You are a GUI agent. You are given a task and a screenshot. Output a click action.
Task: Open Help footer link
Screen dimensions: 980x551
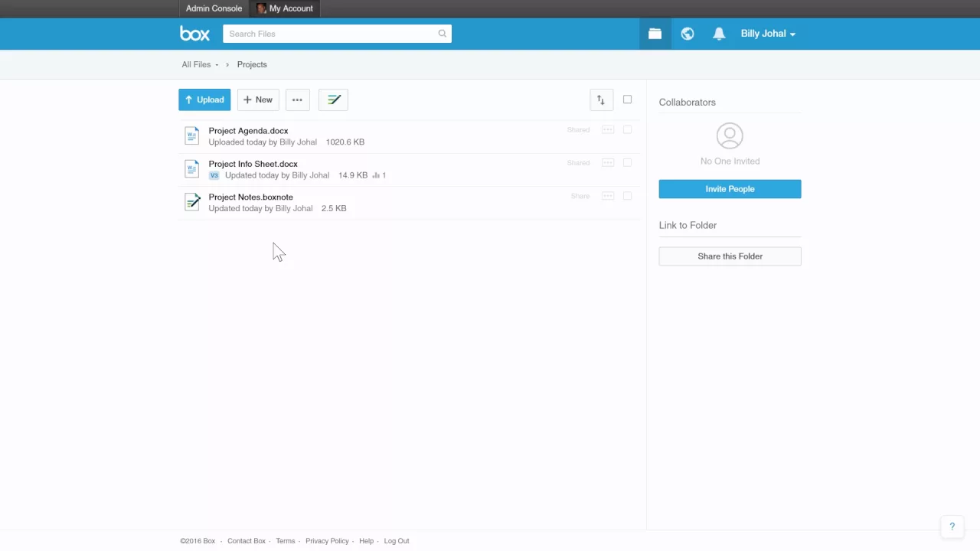point(366,541)
